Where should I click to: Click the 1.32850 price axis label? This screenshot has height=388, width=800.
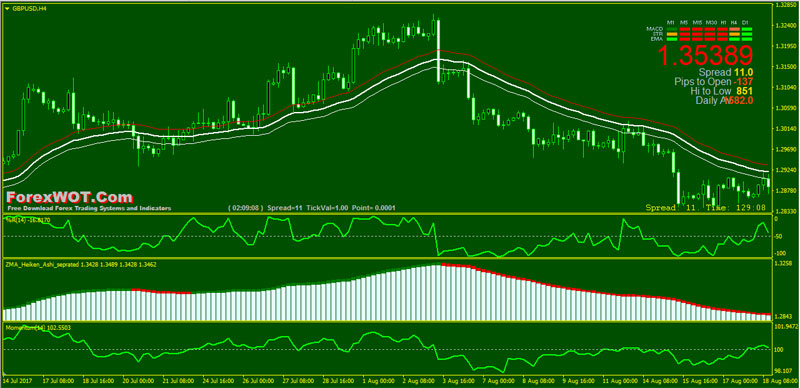point(786,4)
